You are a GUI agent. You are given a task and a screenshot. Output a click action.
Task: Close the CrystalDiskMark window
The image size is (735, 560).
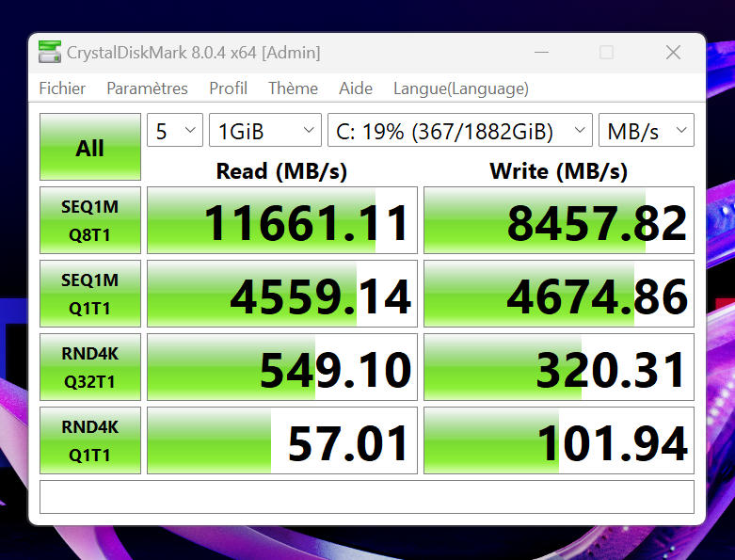tap(673, 52)
